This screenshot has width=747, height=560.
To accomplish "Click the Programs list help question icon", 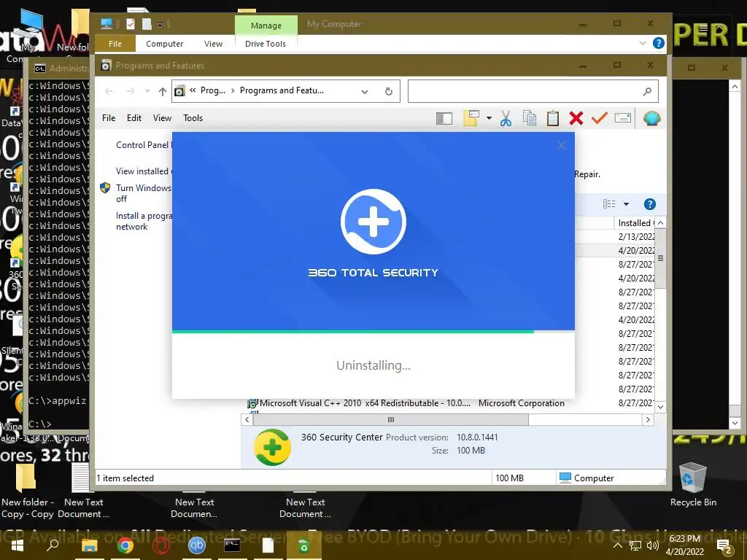I will pos(649,204).
